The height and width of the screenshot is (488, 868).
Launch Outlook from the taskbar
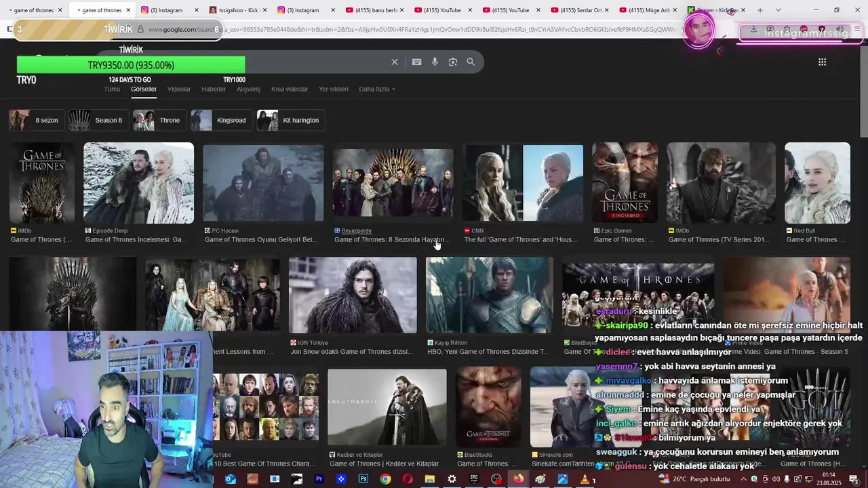click(x=231, y=479)
